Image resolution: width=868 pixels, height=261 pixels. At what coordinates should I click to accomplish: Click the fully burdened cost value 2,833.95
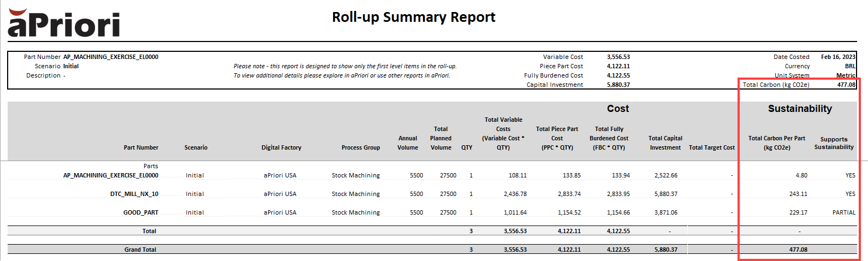[x=619, y=194]
